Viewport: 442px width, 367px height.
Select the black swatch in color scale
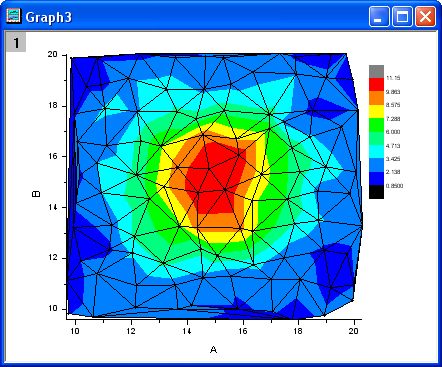click(376, 192)
